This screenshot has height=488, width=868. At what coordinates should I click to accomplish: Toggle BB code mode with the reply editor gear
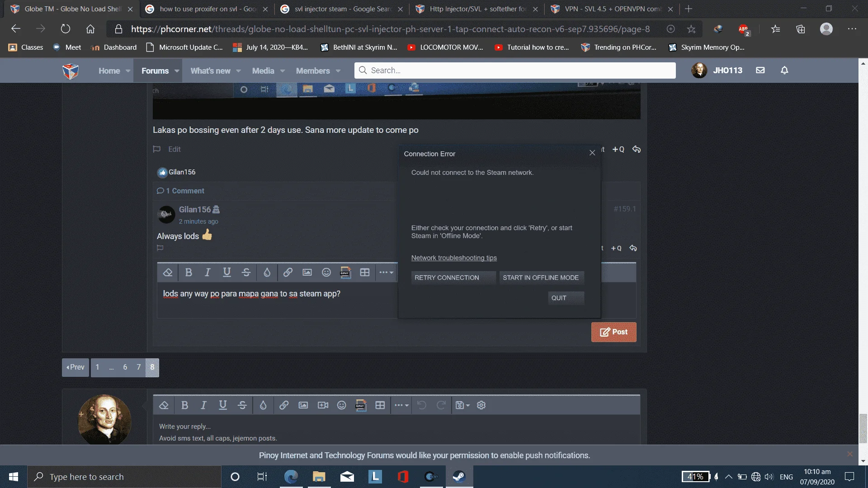coord(481,405)
